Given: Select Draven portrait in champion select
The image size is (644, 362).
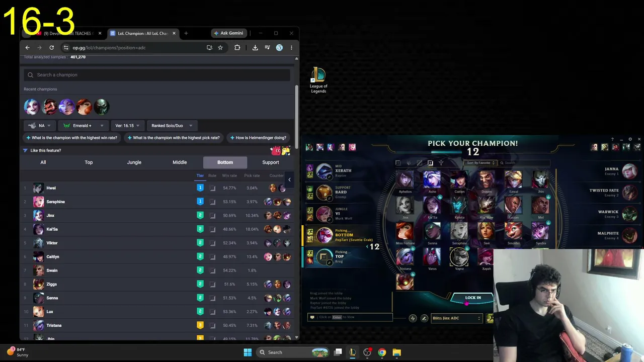Looking at the screenshot, I should [x=486, y=180].
